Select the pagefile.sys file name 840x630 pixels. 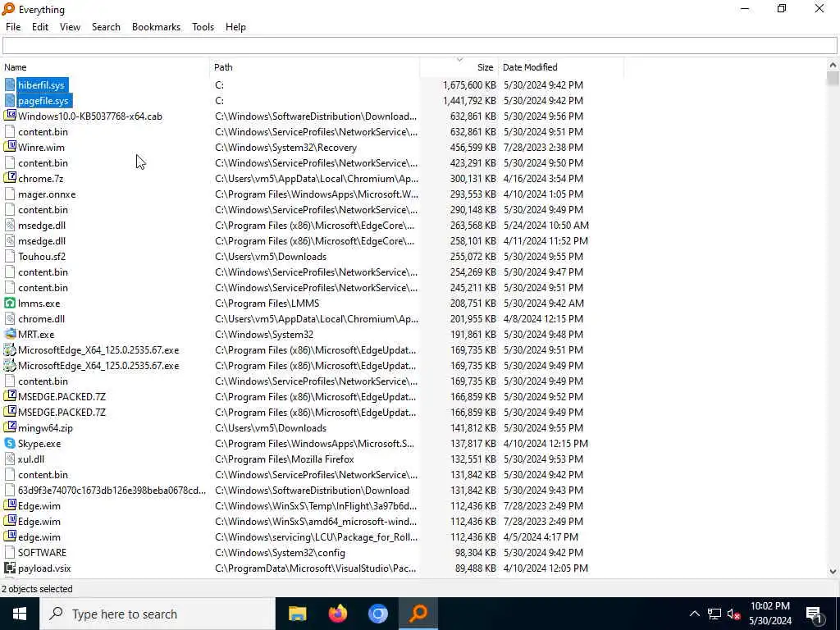pos(43,100)
